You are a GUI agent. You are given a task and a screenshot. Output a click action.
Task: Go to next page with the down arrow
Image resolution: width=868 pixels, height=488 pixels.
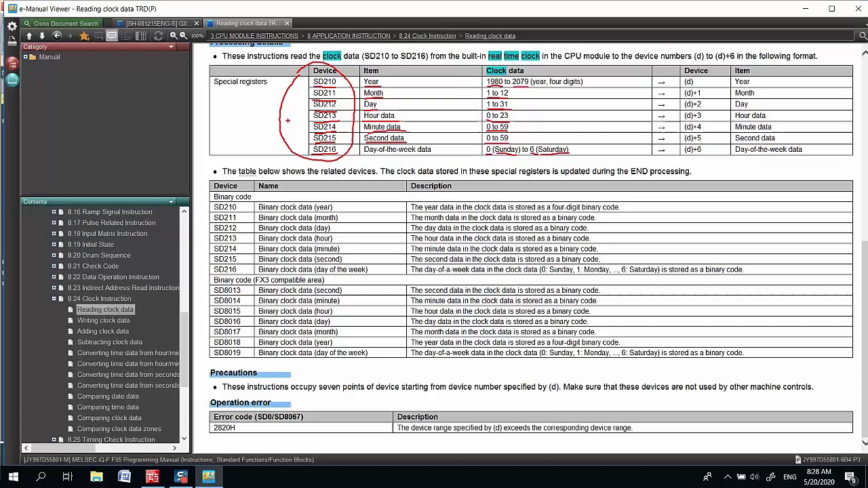pos(41,36)
